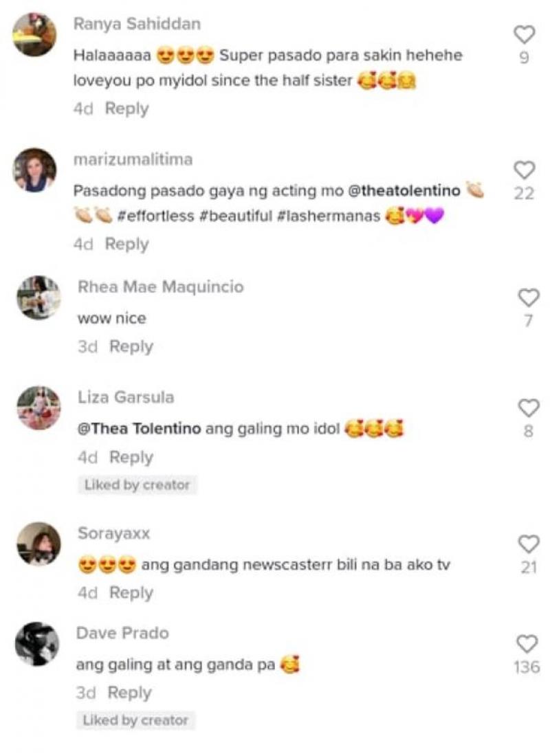Open the @theatolentino mention
Viewport: 550px width, 756px height.
pos(404,191)
